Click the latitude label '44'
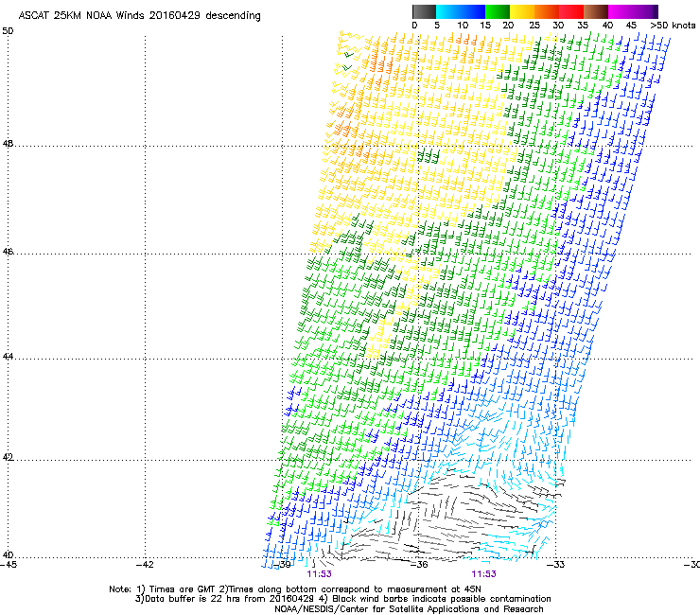700x615 pixels. coord(8,357)
